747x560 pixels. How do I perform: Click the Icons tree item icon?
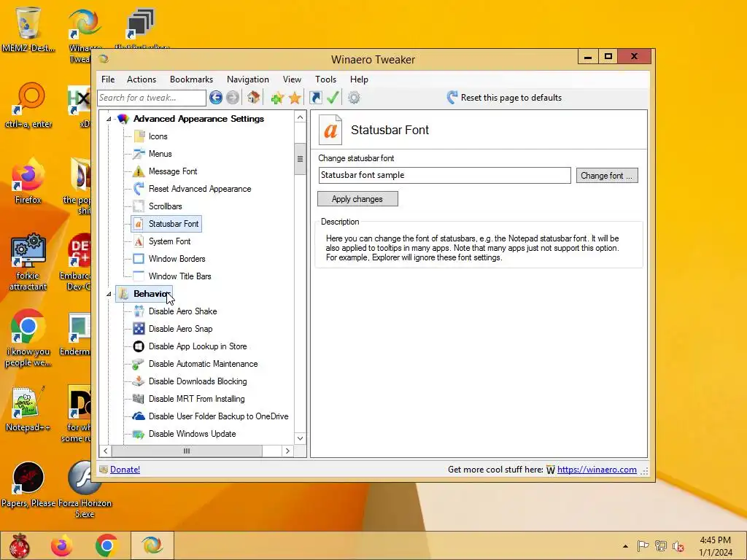139,136
